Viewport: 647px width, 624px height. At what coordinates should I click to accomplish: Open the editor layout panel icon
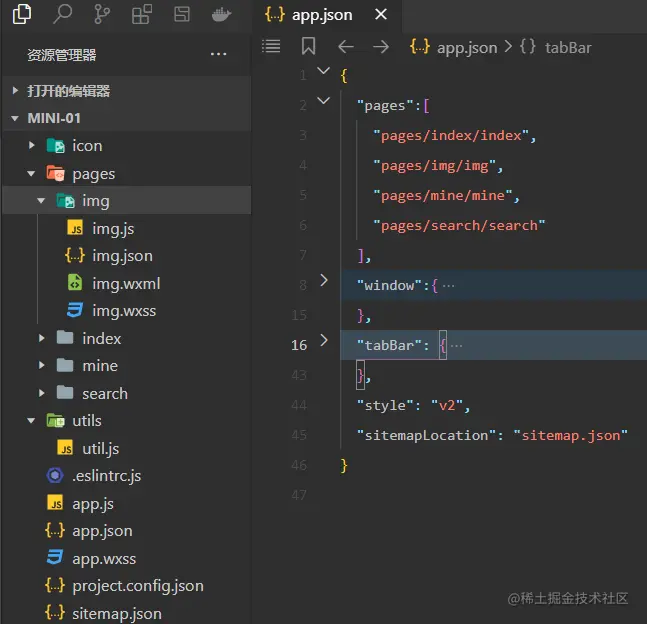[182, 14]
